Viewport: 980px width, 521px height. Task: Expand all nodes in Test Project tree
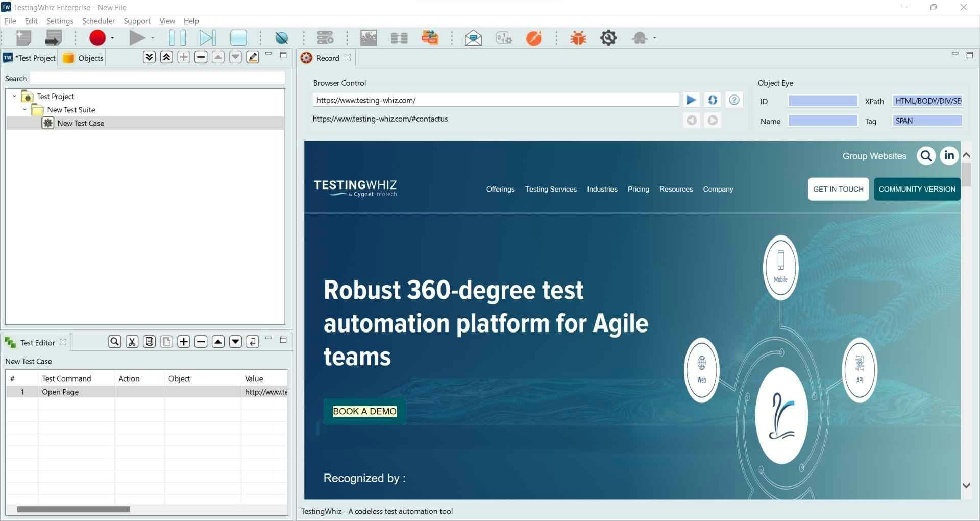pyautogui.click(x=149, y=57)
